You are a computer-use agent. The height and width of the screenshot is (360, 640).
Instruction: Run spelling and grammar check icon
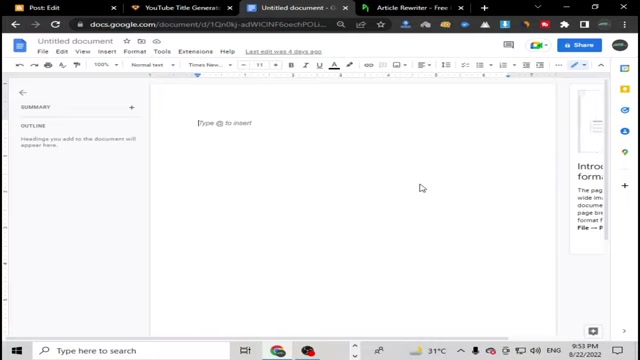[x=62, y=65]
